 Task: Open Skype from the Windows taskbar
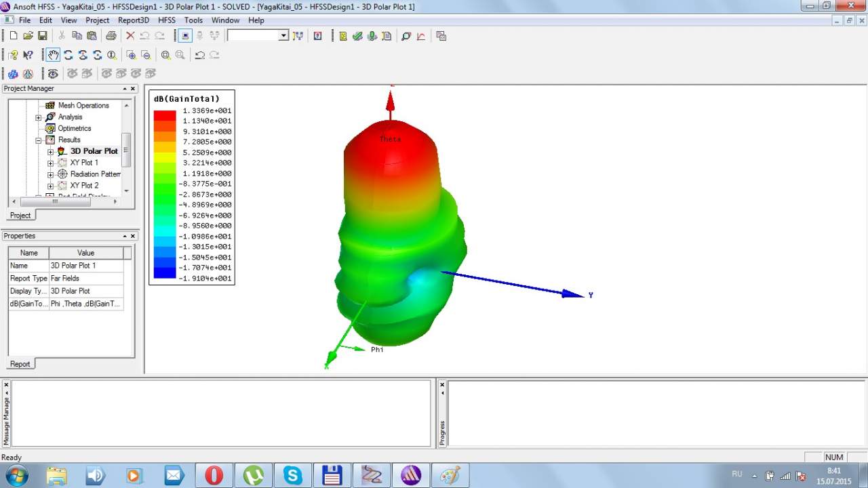(293, 475)
